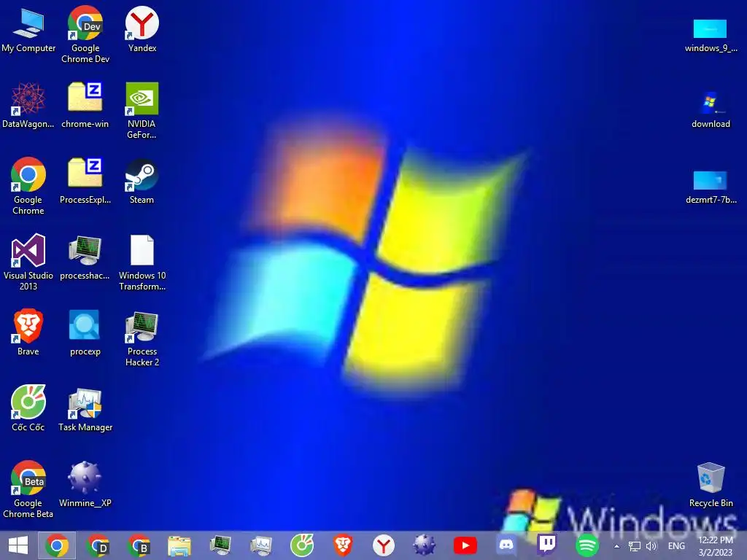Image resolution: width=747 pixels, height=560 pixels.
Task: Open the volume speaker tray icon
Action: (x=651, y=546)
